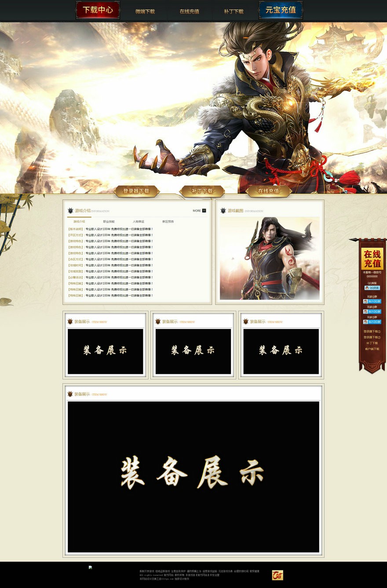Click the gold 在线充值 banner button
Screen dimensions: 387x588
click(269, 191)
